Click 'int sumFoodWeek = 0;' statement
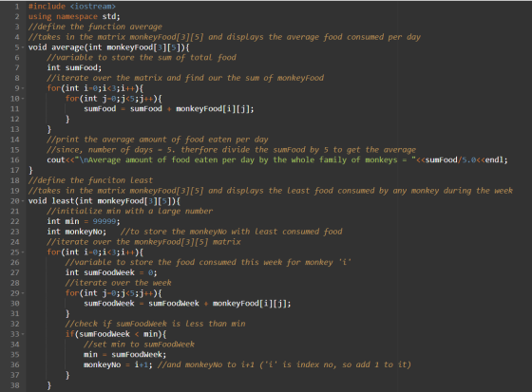Screen dimensions: 532x392 pyautogui.click(x=111, y=272)
